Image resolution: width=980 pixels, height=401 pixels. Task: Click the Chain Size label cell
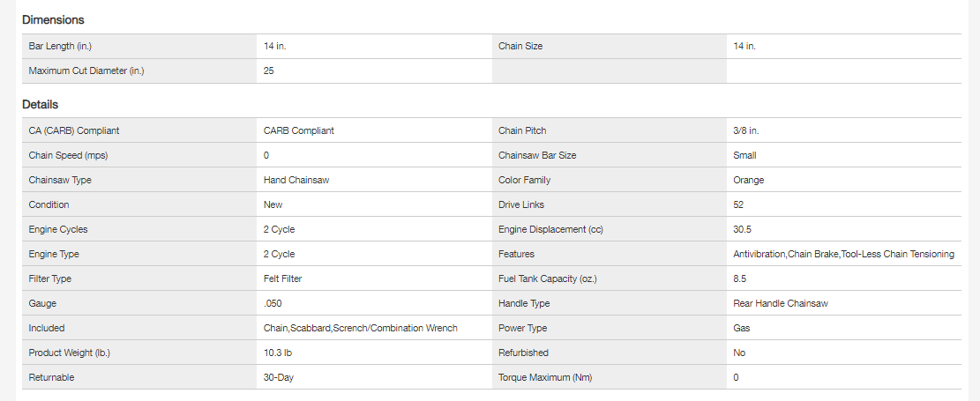point(520,46)
